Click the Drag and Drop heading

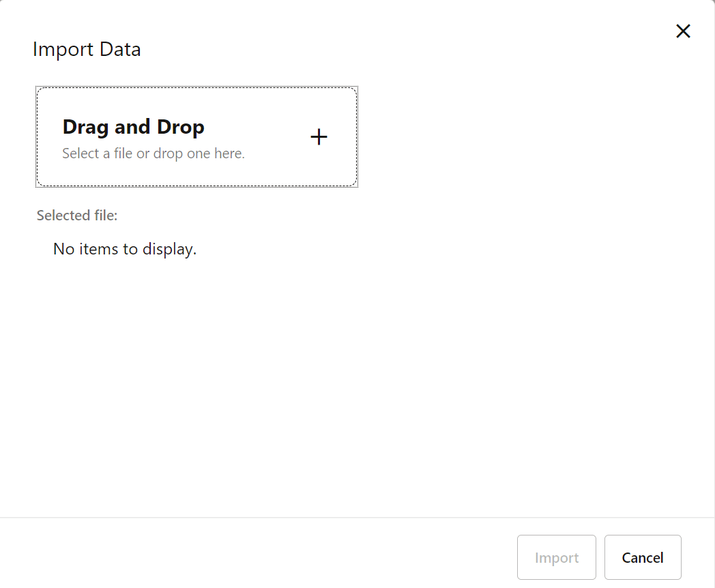134,127
